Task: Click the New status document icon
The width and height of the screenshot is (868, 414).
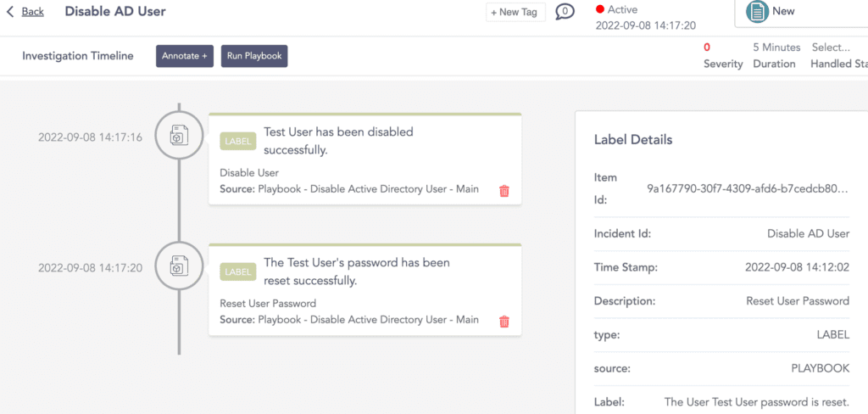Action: click(756, 12)
